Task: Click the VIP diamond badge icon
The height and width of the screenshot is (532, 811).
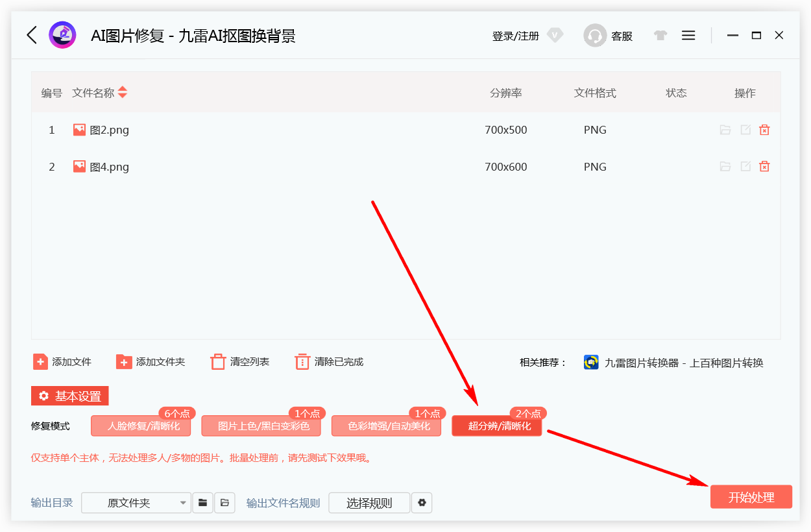Action: [555, 35]
